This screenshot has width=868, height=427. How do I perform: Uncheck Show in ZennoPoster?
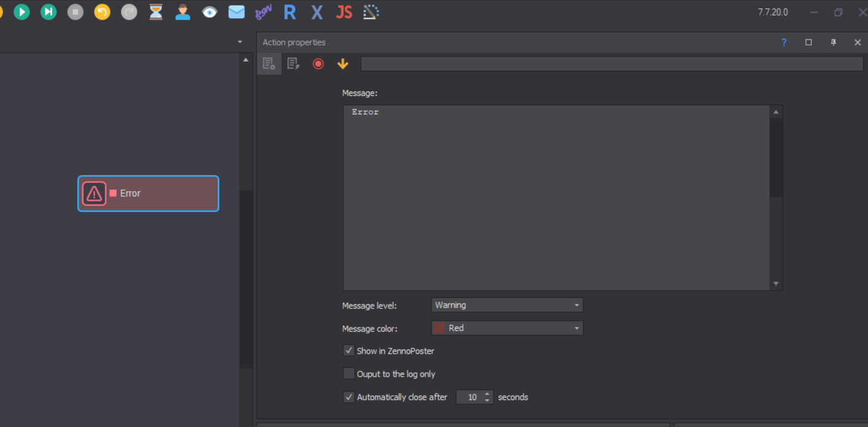349,351
